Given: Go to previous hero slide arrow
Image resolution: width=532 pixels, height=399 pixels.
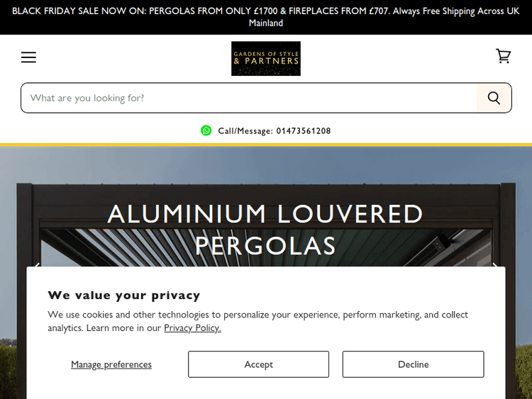Looking at the screenshot, I should coord(37,266).
